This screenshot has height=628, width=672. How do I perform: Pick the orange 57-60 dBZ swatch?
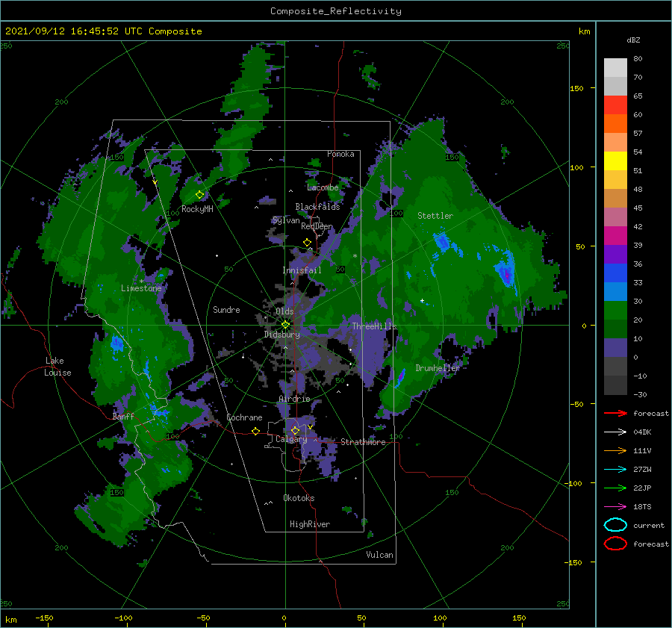615,124
